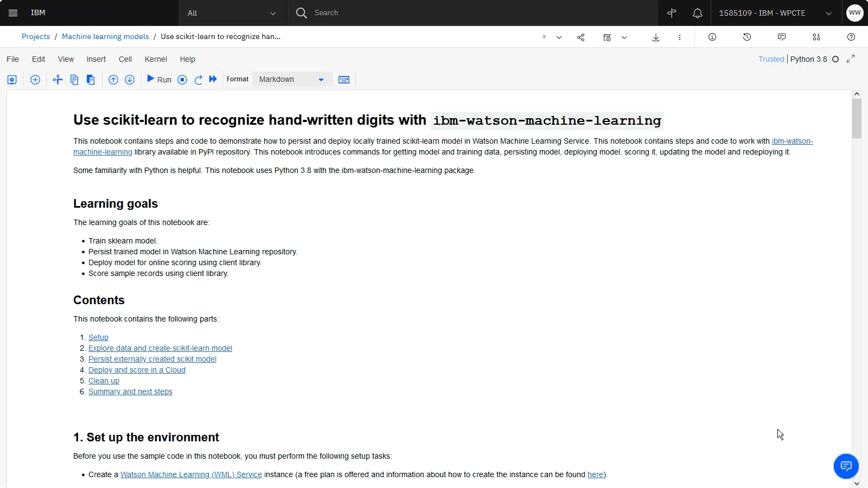Viewport: 868px width, 488px height.
Task: Click the signpost guided tour icon
Action: pyautogui.click(x=672, y=13)
